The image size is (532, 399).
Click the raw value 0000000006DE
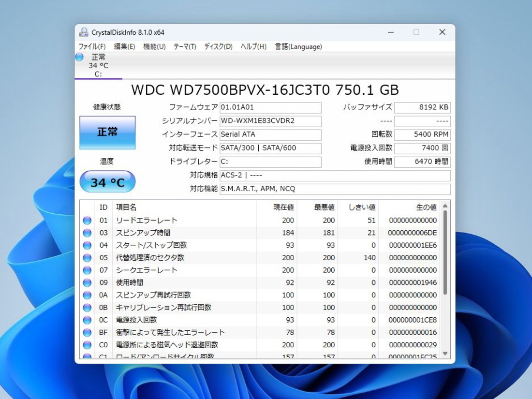[x=413, y=233]
